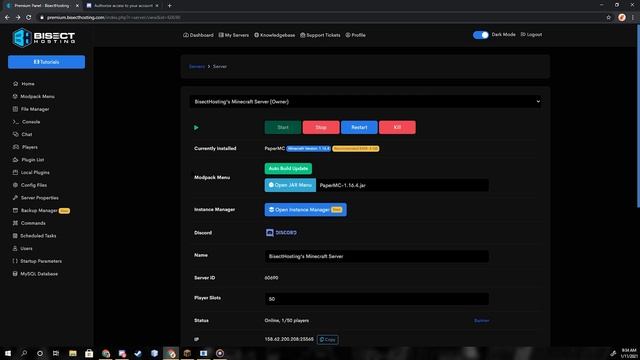Open Microsoft Store from taskbar
640x360 pixels.
click(89, 353)
